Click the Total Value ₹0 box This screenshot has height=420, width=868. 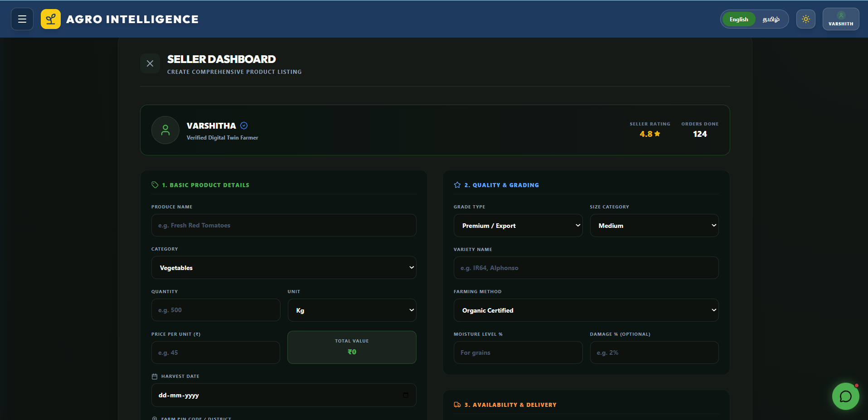pos(352,347)
